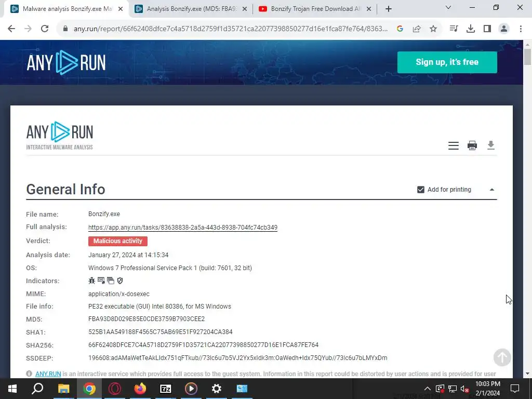Click the ANY RUN Interactive Malware Analysis logo
Image resolution: width=532 pixels, height=399 pixels.
(x=60, y=136)
